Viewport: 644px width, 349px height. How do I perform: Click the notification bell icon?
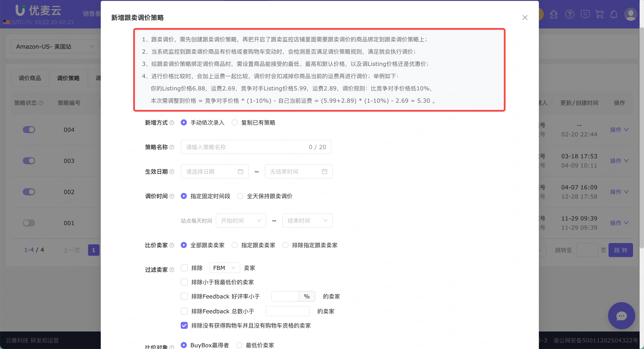click(x=614, y=14)
